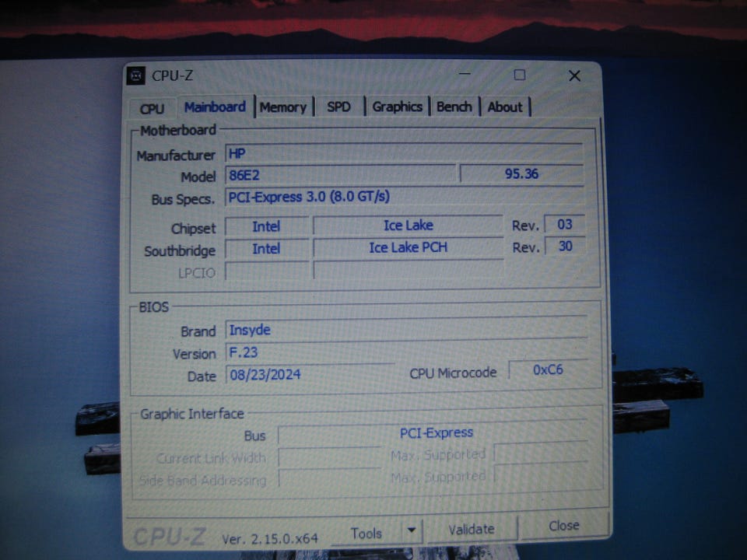747x560 pixels.
Task: Click the Southbridge vendor Intel field
Action: 266,249
